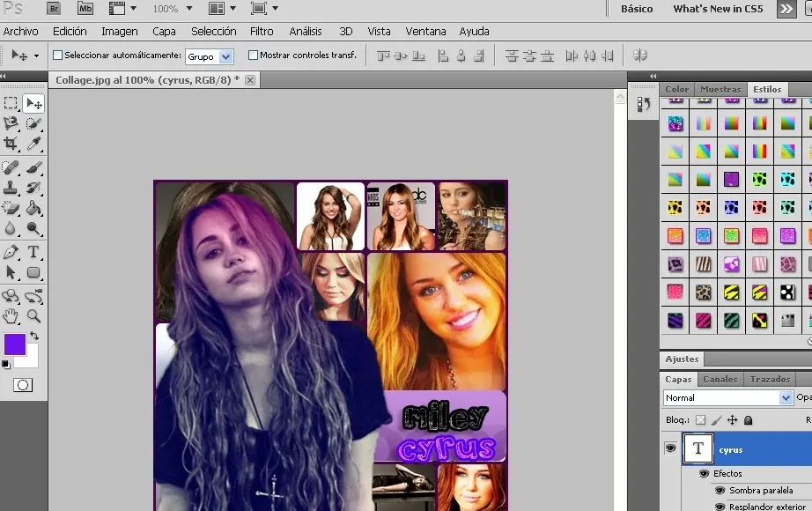The width and height of the screenshot is (812, 511).
Task: Select the Lasso tool
Action: tap(11, 123)
